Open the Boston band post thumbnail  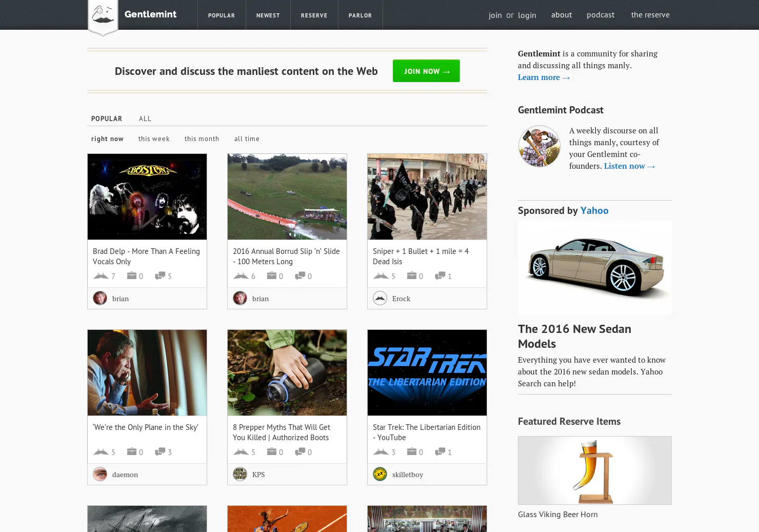147,196
